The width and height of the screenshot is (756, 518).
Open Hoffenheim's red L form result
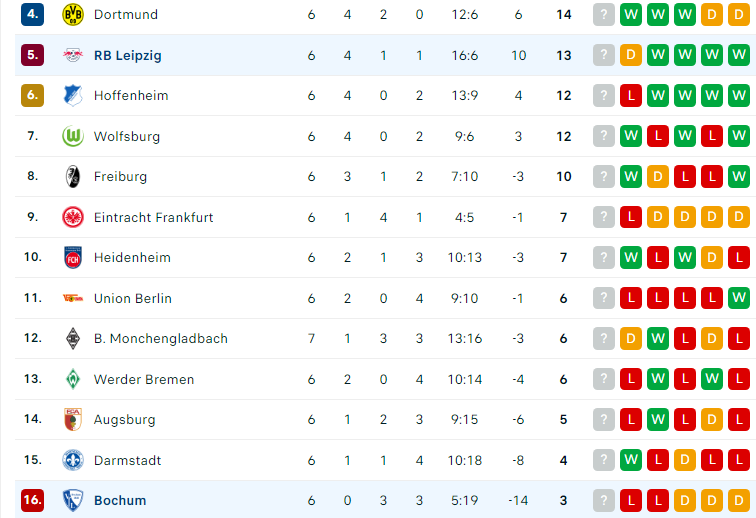tap(631, 95)
